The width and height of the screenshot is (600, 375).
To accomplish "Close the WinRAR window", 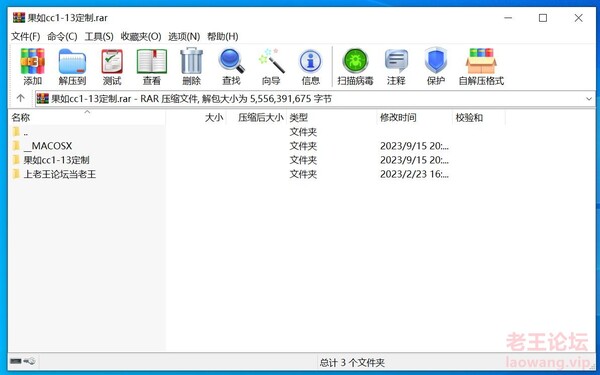I will click(578, 18).
